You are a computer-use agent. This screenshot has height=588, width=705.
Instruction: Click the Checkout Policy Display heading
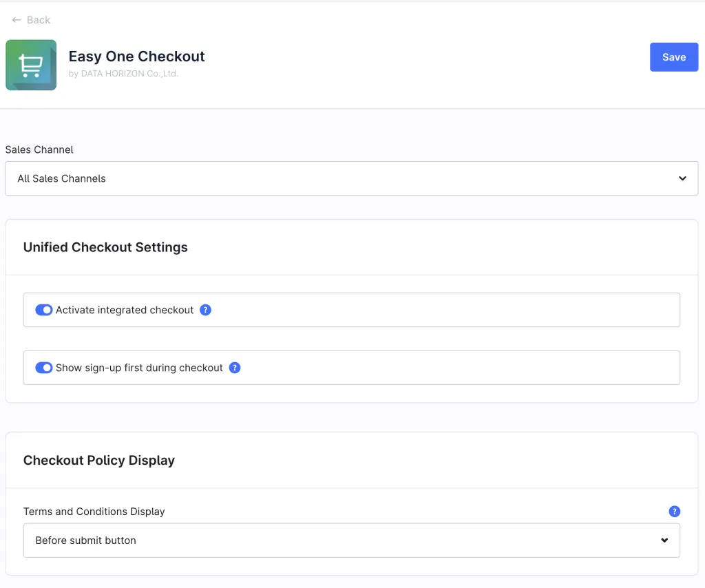click(99, 461)
